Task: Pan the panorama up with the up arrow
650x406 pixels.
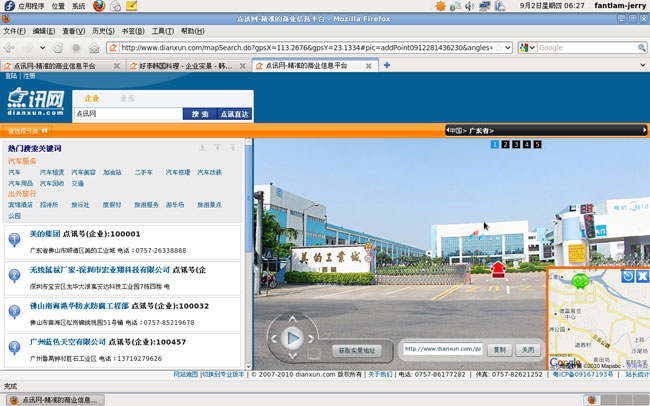Action: (293, 319)
